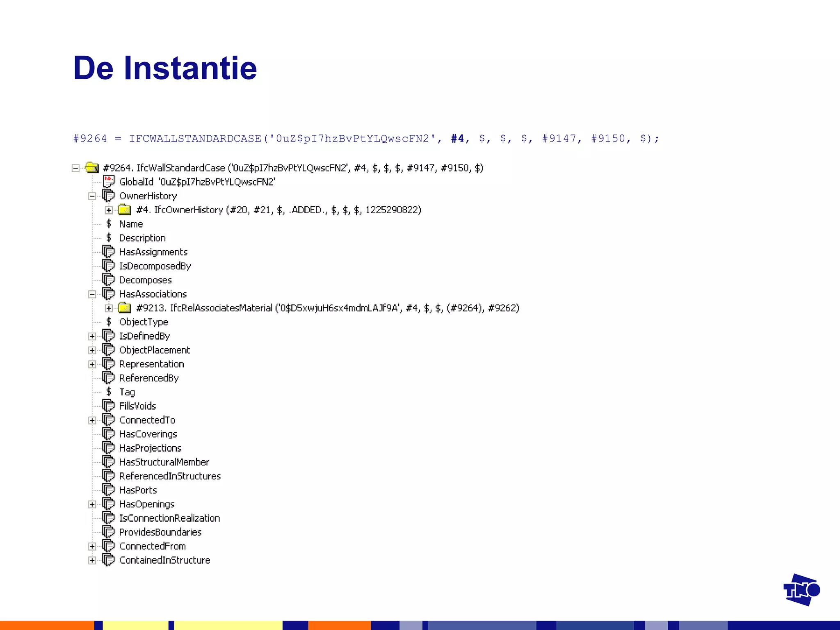Click the FillsVoids stacked pages icon
This screenshot has height=630, width=840.
108,406
